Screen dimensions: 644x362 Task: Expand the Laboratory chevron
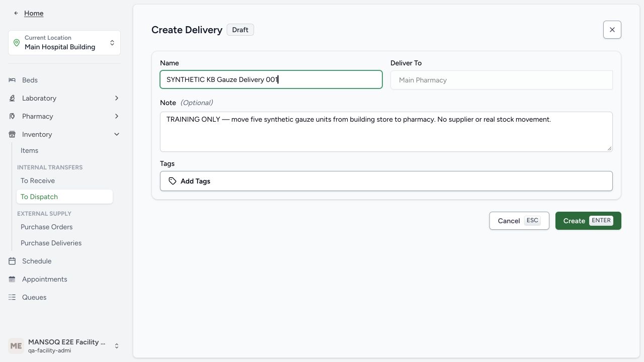(117, 98)
